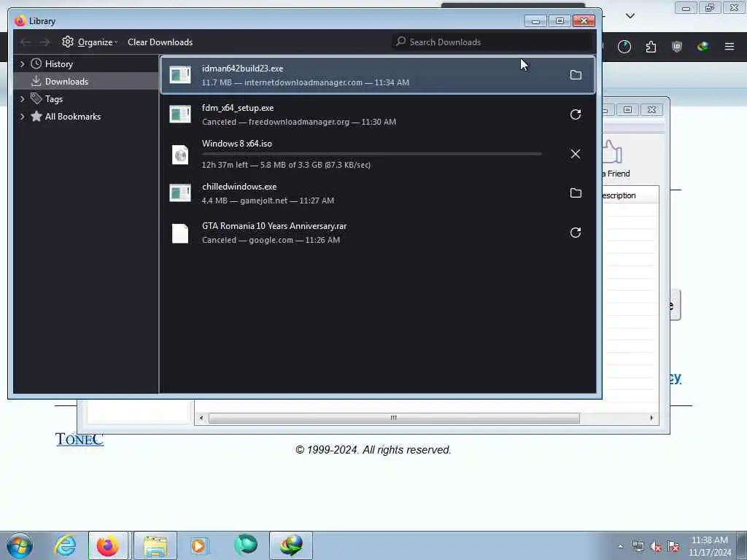Select History in the sidebar
The width and height of the screenshot is (747, 560).
[58, 64]
